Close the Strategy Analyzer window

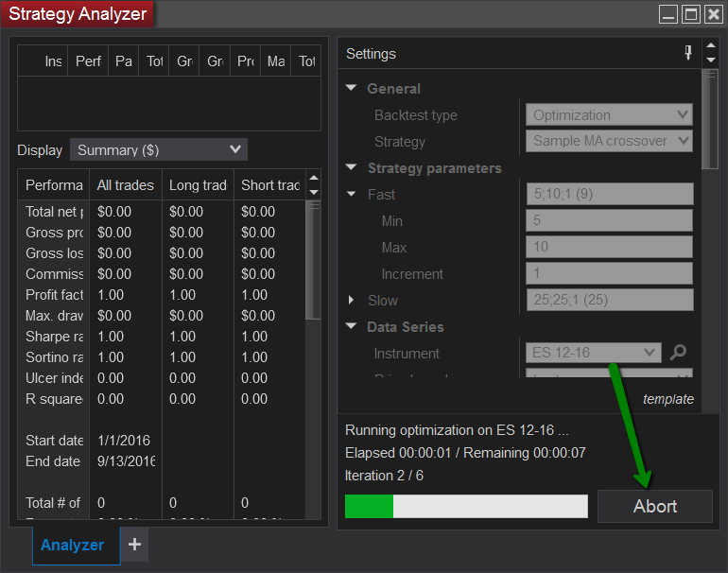[x=713, y=14]
